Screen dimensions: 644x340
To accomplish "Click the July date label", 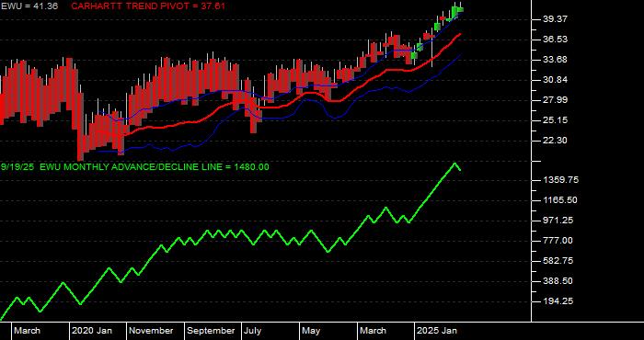I will point(252,331).
